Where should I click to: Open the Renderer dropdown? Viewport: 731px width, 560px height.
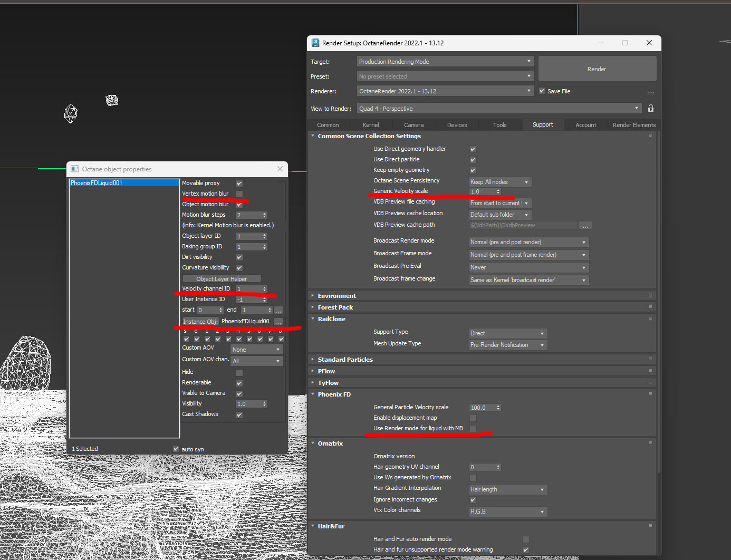pos(445,91)
